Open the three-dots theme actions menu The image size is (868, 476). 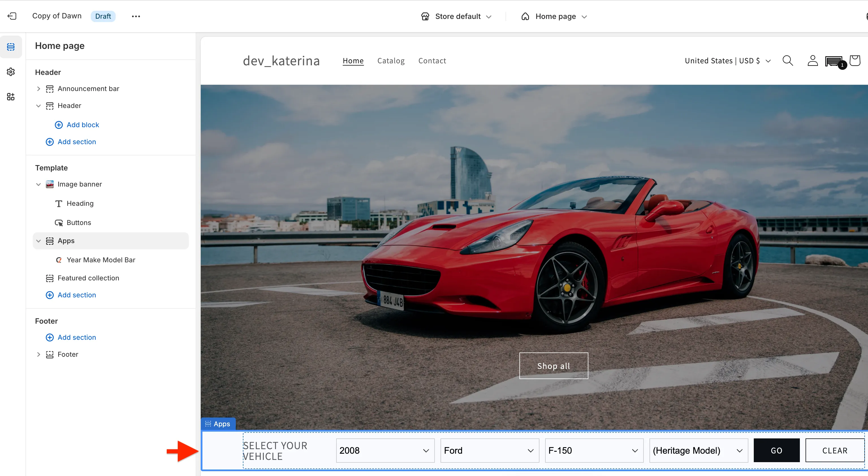tap(136, 16)
